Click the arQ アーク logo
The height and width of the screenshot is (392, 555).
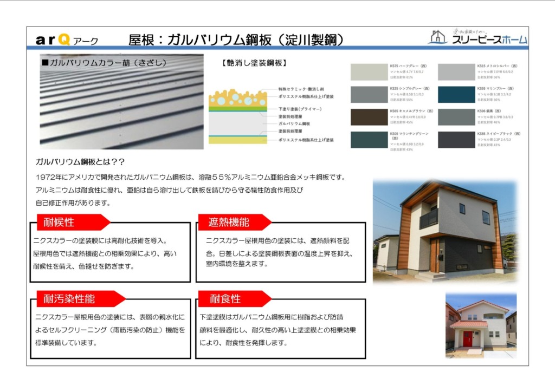pyautogui.click(x=67, y=40)
